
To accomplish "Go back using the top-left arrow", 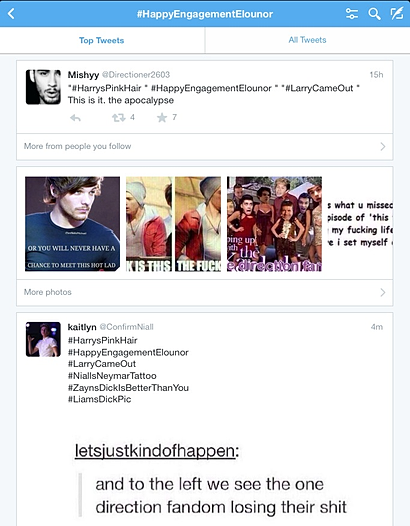I will [11, 14].
